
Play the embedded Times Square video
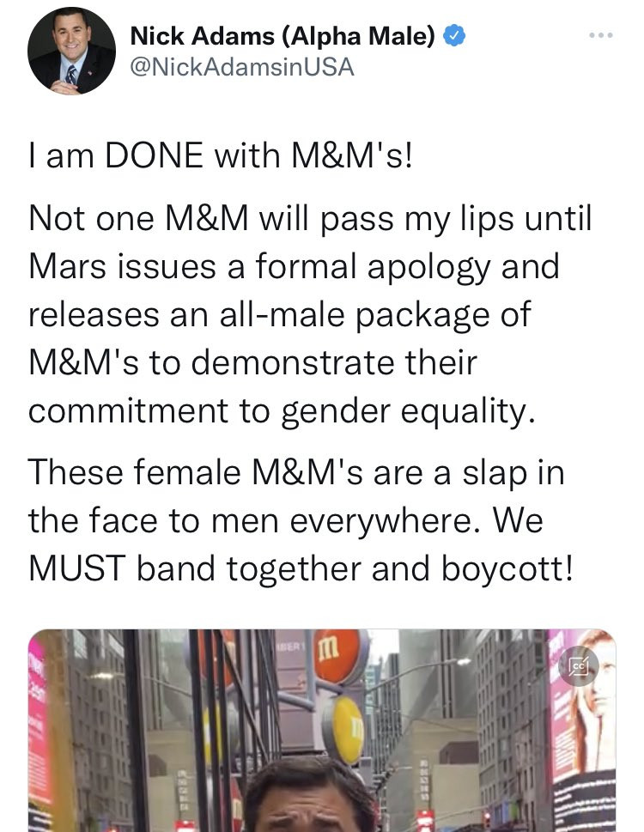click(x=321, y=731)
